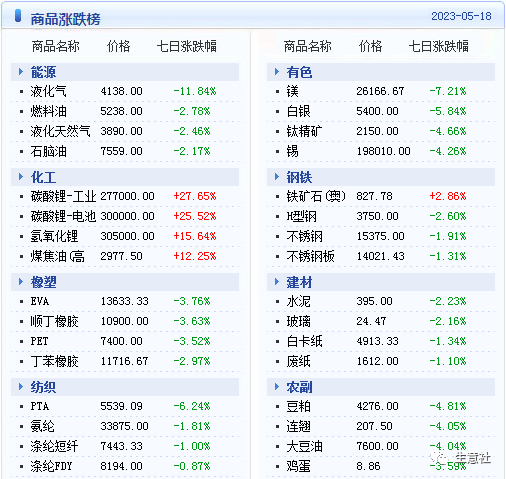Screen dimensions: 506x479
Task: Select 碳酸锂-工业 commodity name
Action: (x=63, y=196)
